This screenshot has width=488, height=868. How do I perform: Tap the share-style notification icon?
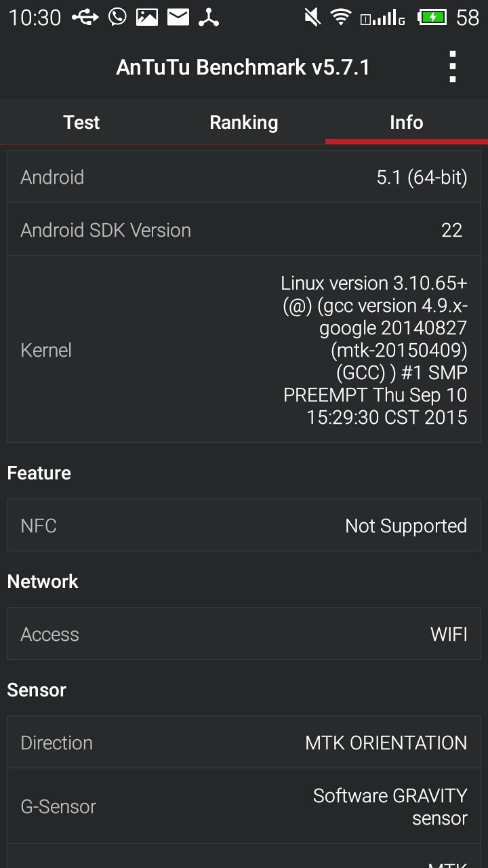[x=209, y=17]
